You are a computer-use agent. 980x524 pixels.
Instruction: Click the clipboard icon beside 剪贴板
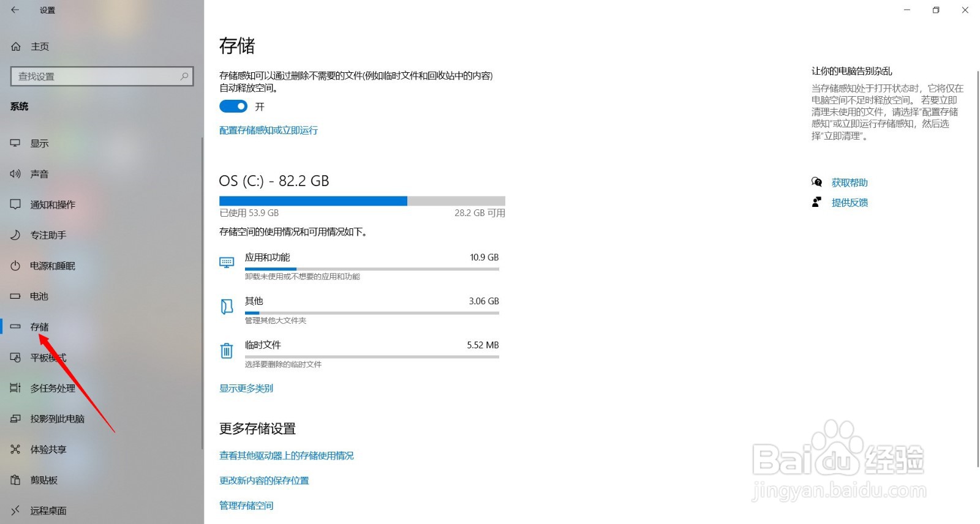point(15,480)
